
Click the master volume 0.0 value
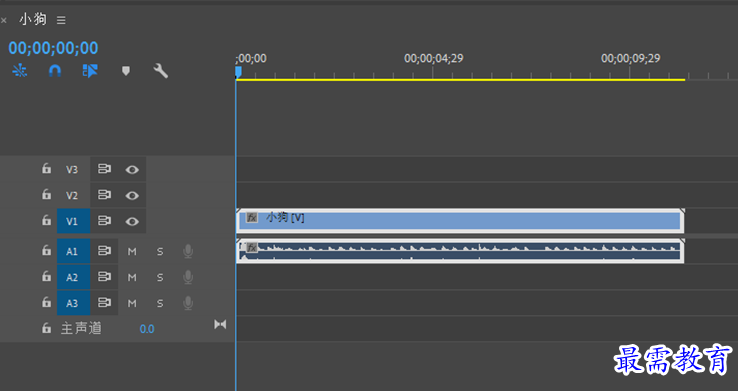click(147, 329)
